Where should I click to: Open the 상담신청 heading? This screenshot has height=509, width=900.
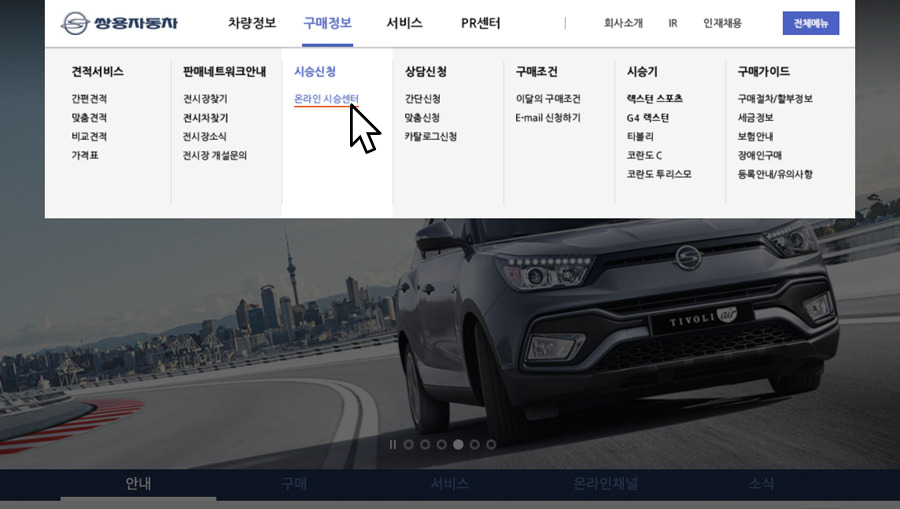click(425, 72)
